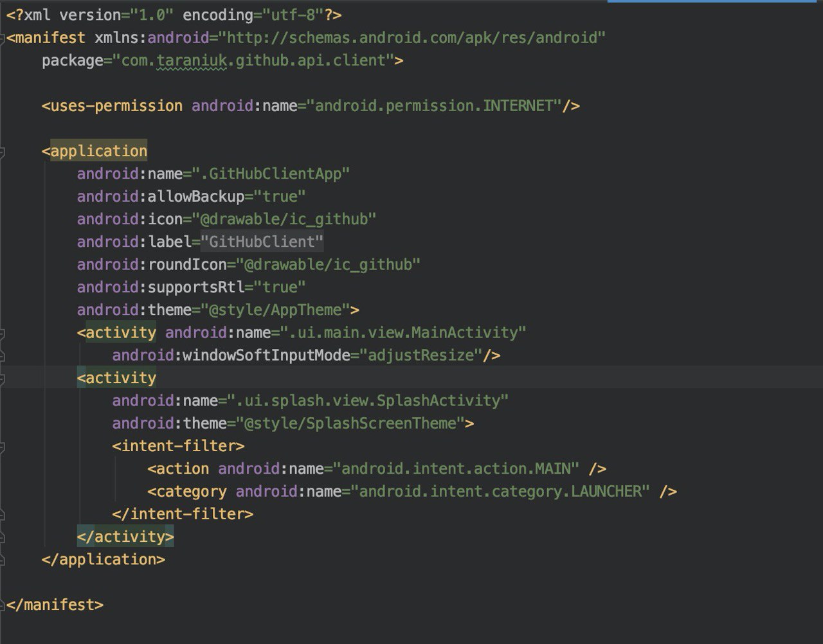Click the closing application tag
This screenshot has width=823, height=644.
pos(104,559)
